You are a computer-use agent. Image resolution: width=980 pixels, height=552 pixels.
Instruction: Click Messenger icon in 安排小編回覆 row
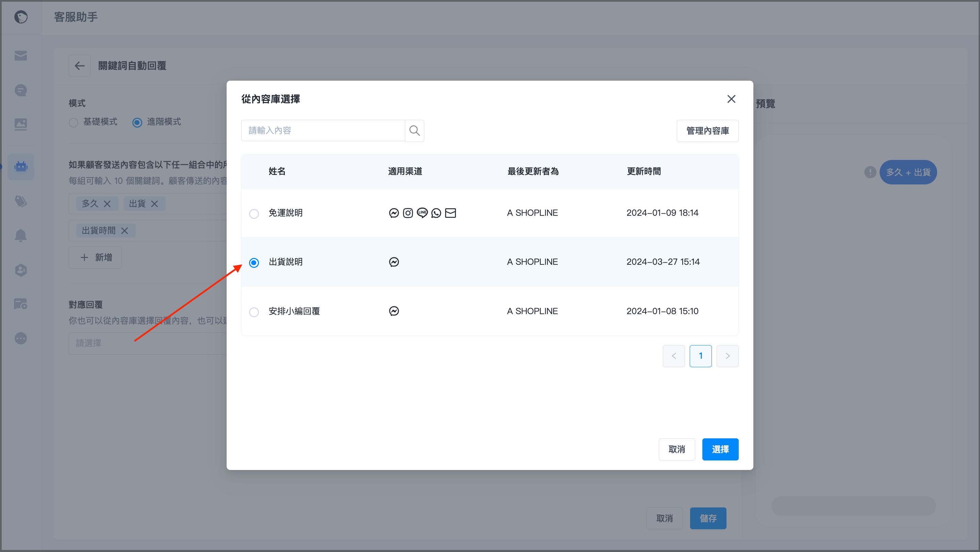click(x=394, y=311)
